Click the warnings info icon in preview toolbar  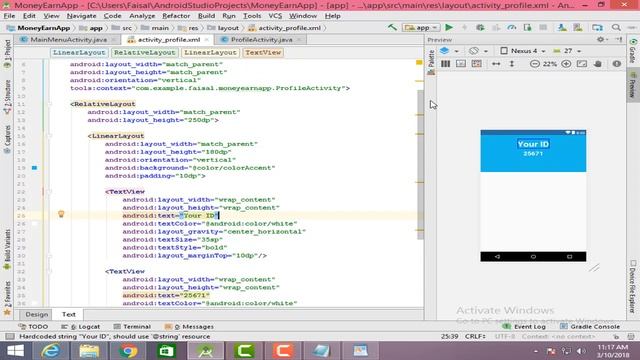(617, 64)
